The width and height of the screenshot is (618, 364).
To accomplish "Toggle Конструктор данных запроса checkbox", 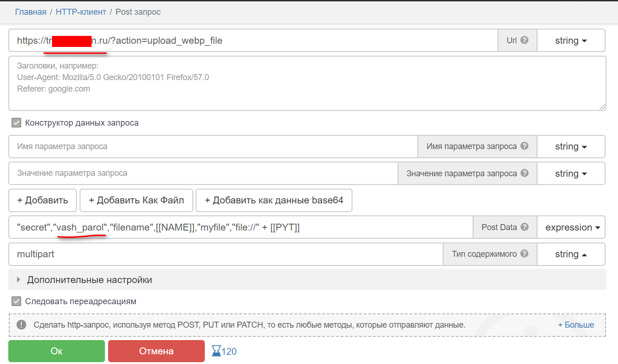I will (17, 123).
